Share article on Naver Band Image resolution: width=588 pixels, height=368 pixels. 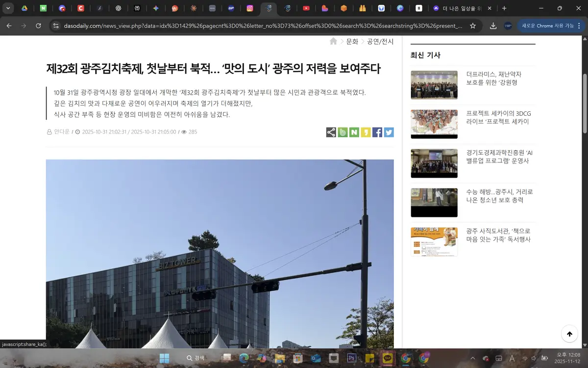click(x=343, y=132)
